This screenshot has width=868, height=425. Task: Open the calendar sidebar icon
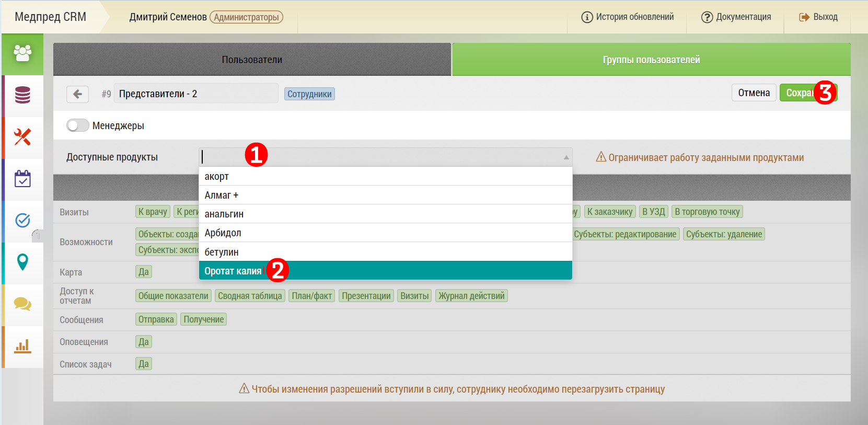pos(22,179)
